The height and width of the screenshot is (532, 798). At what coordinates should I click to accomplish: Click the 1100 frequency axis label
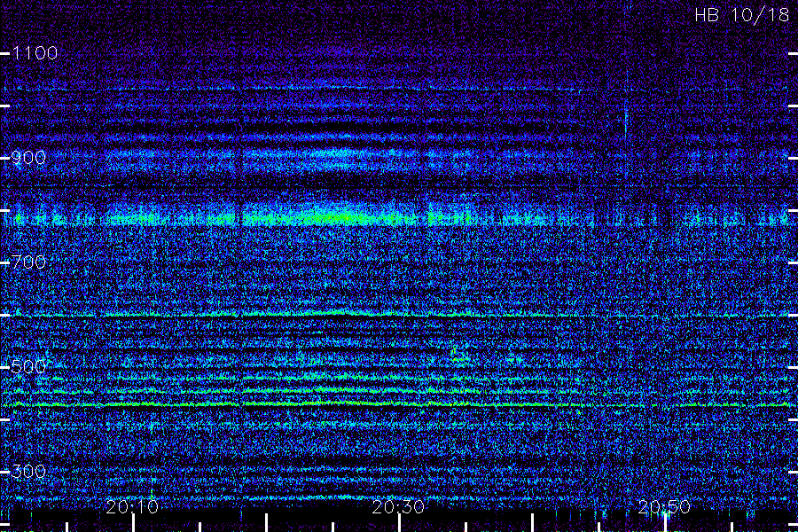[35, 53]
